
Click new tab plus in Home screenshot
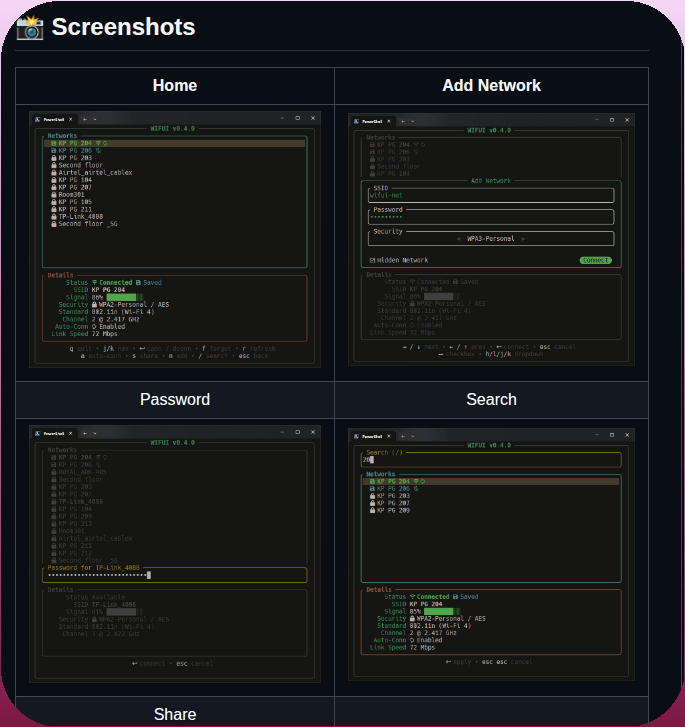85,120
